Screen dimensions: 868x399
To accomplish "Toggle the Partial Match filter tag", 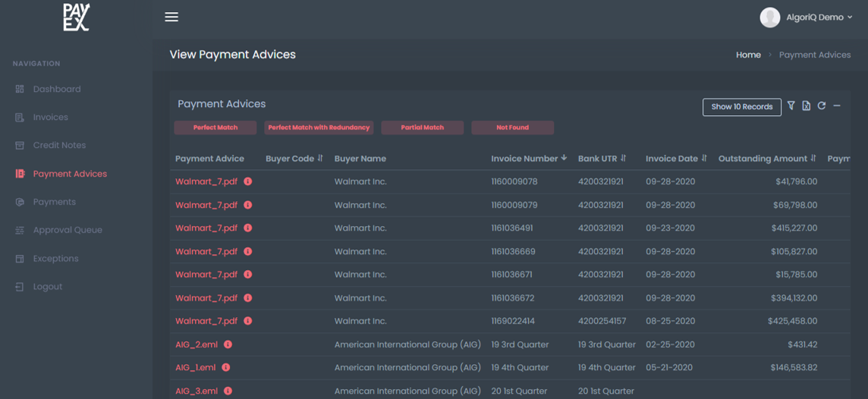I will pyautogui.click(x=422, y=127).
